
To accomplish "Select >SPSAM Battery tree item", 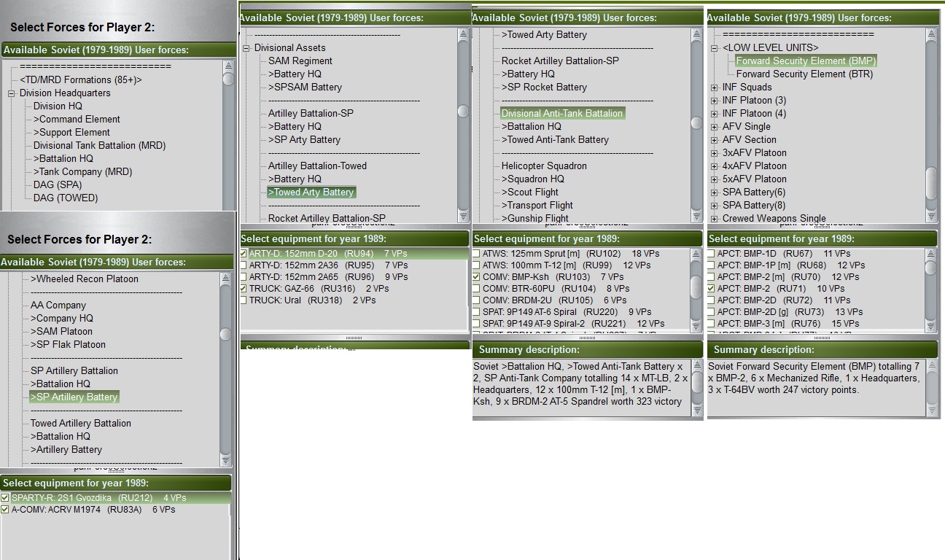I will pos(305,87).
